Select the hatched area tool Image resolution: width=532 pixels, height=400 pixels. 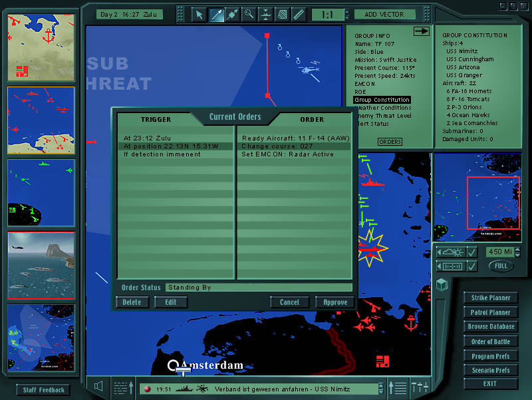(282, 15)
